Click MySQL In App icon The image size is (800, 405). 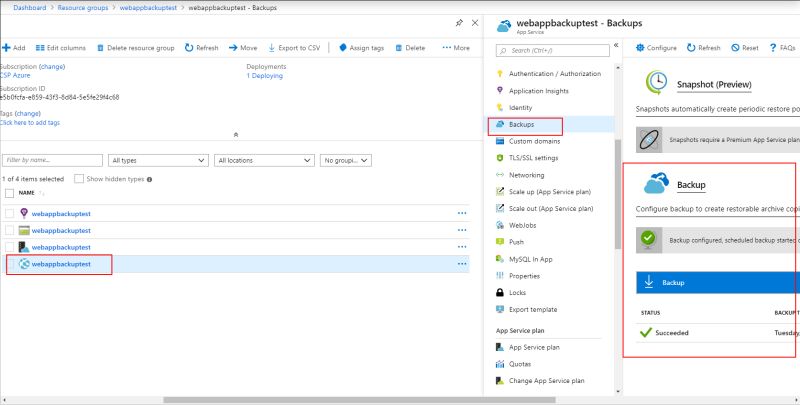pos(500,259)
